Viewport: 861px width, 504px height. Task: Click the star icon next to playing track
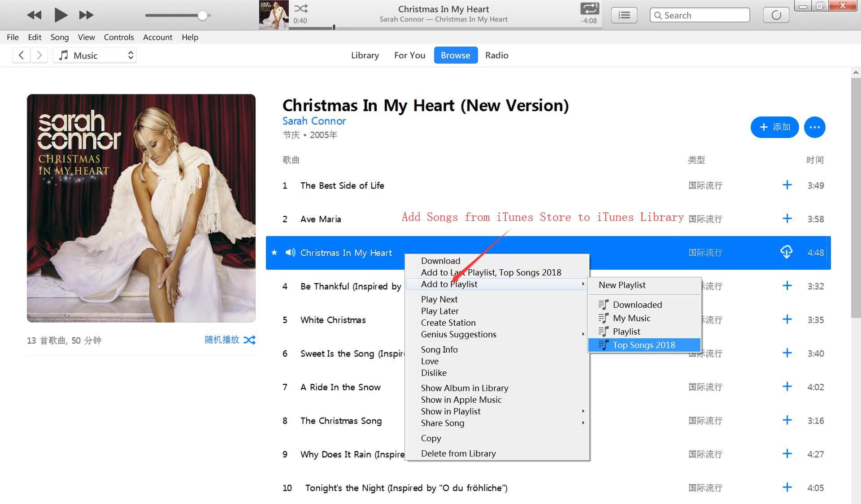click(x=276, y=253)
